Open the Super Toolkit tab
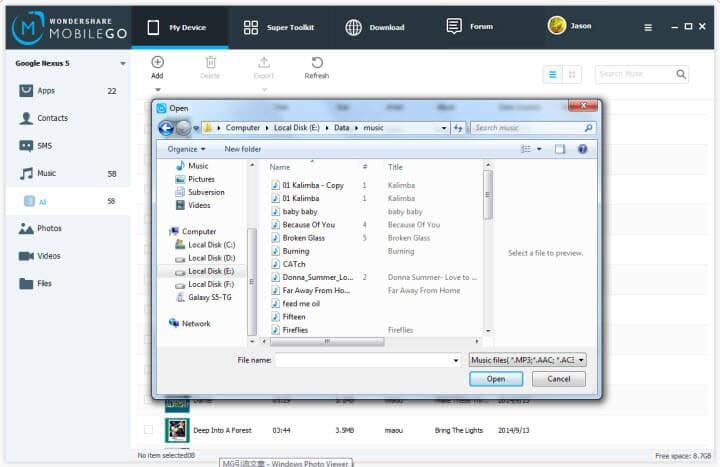 coord(279,28)
